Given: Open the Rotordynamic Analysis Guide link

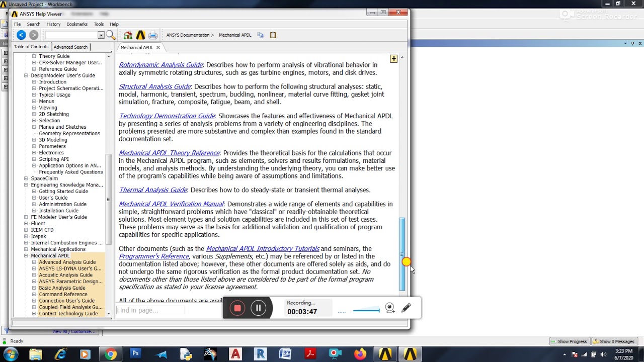Looking at the screenshot, I should [160, 65].
